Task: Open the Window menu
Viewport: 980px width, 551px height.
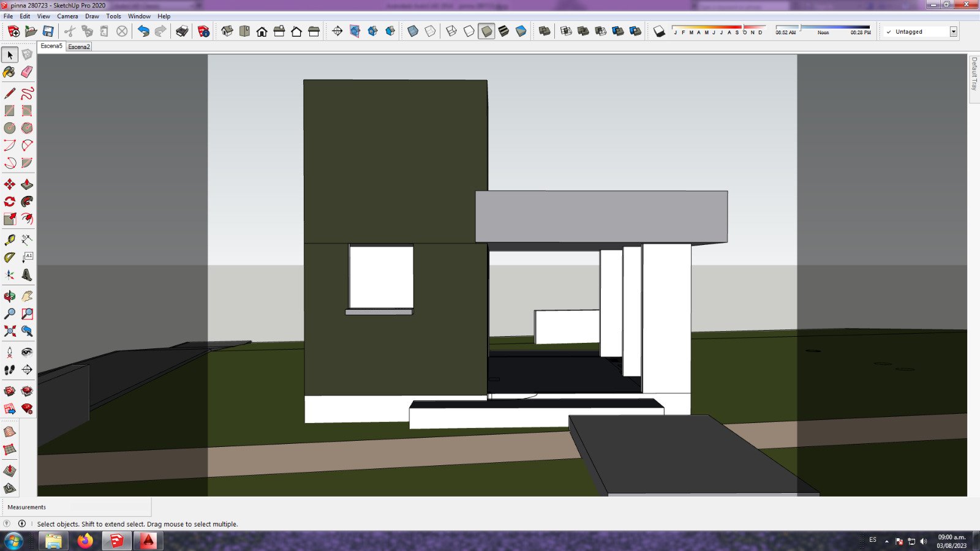Action: click(139, 17)
